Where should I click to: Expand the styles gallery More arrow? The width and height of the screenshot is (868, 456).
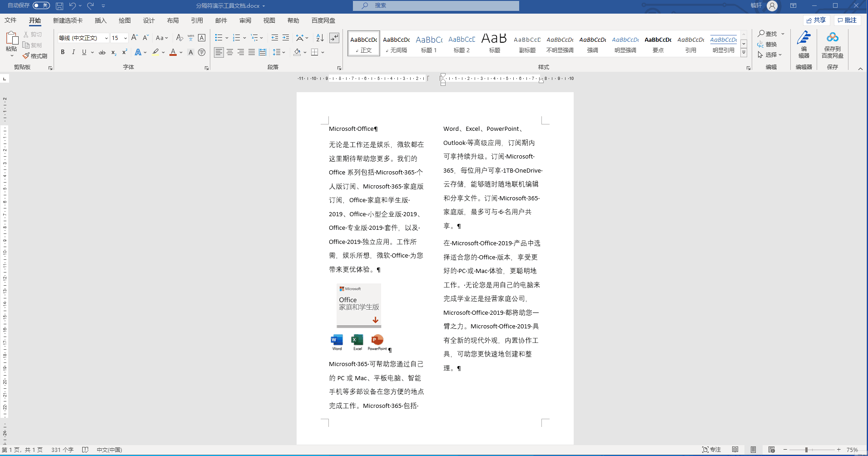click(x=744, y=53)
